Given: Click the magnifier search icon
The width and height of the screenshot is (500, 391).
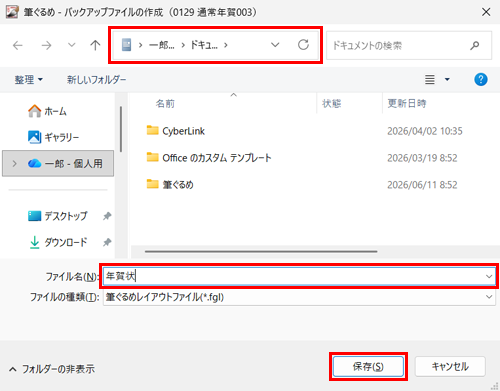Looking at the screenshot, I should click(x=475, y=45).
